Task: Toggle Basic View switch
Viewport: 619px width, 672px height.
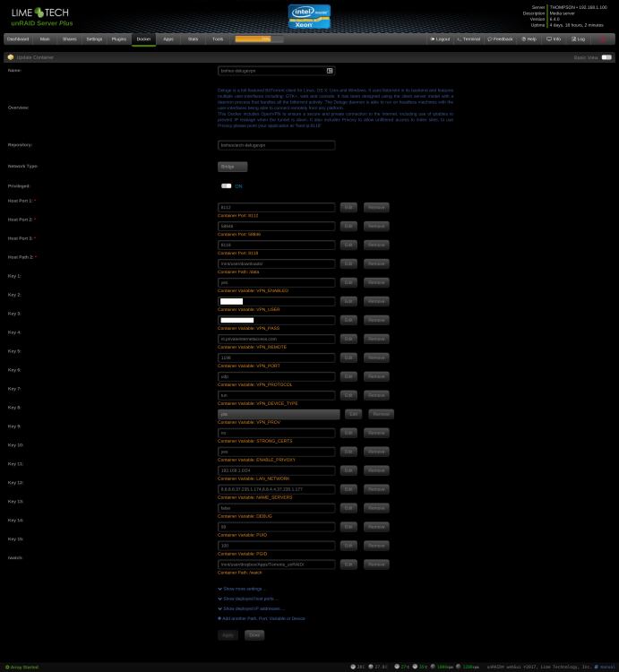Action: click(x=606, y=57)
